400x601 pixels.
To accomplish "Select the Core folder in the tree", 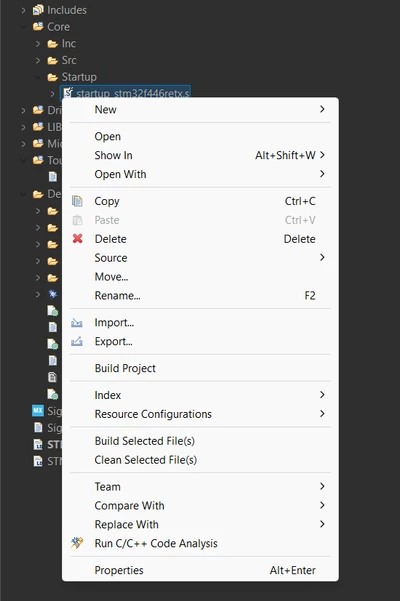I will coord(58,27).
